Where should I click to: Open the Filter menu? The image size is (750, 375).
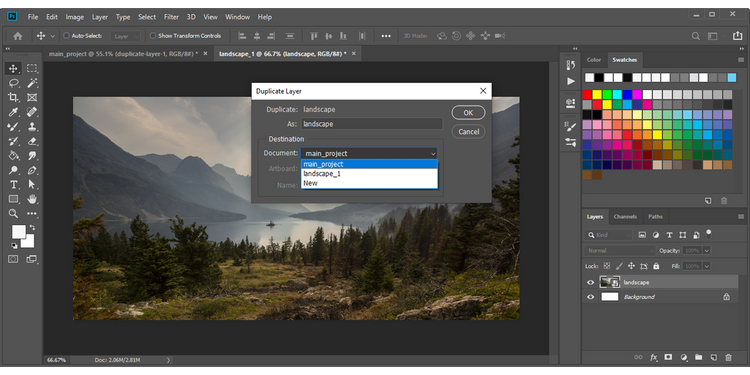[x=171, y=17]
